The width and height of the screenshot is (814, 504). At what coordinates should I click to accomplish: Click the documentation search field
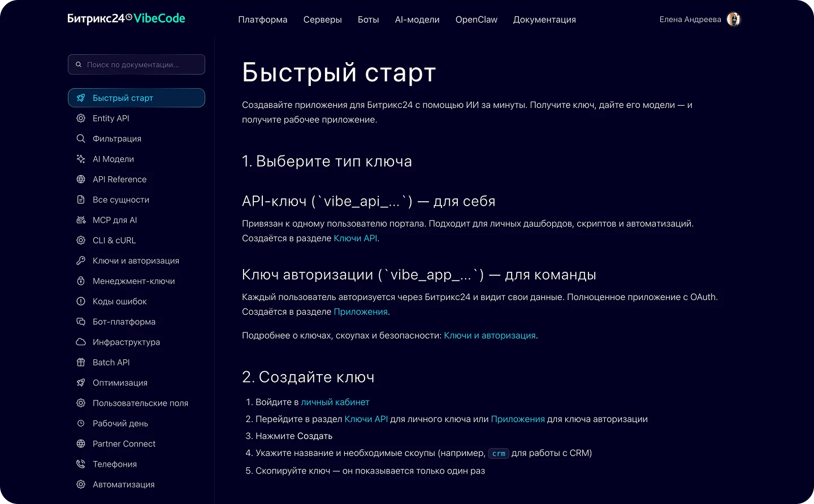136,64
